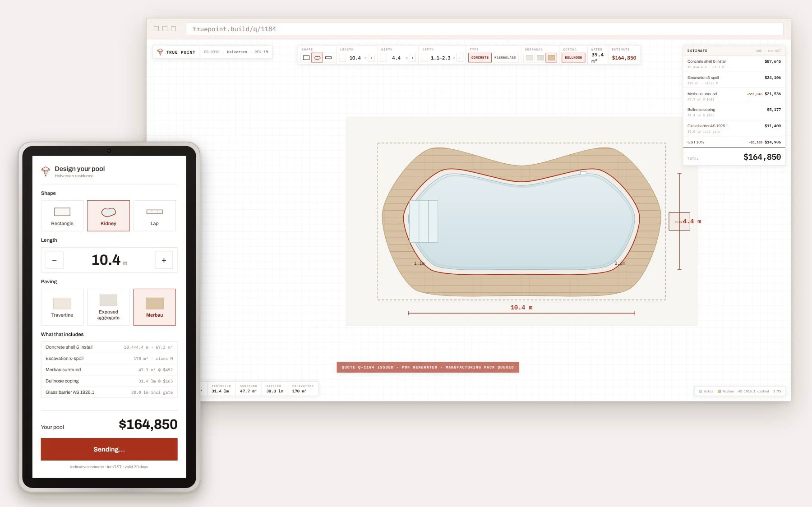Click Merbau surround row on tablet
812x507 pixels.
[109, 370]
